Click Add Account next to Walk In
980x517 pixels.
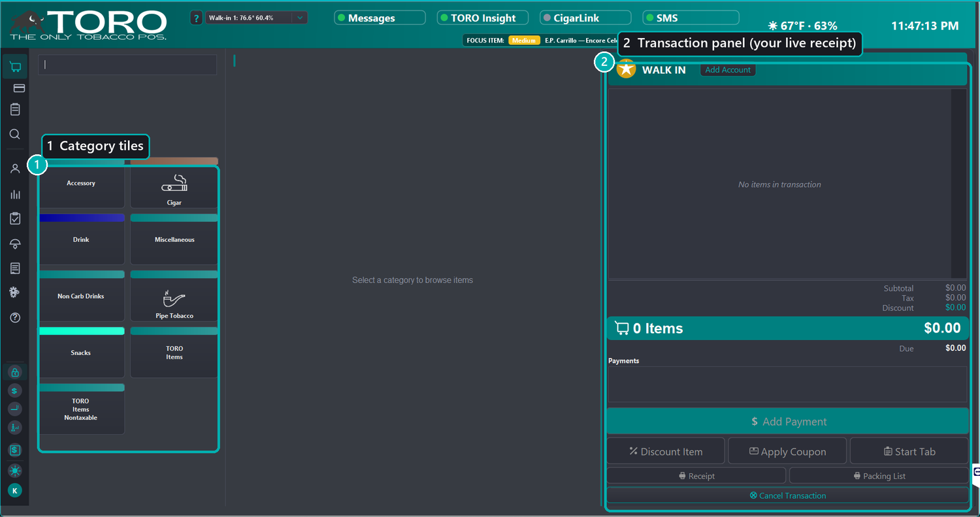(x=728, y=70)
